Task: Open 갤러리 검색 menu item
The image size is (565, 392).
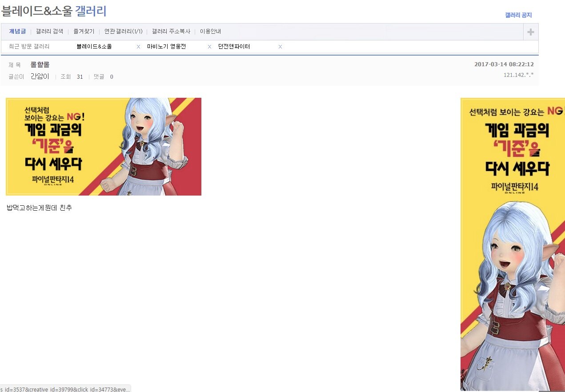Action: click(x=49, y=32)
